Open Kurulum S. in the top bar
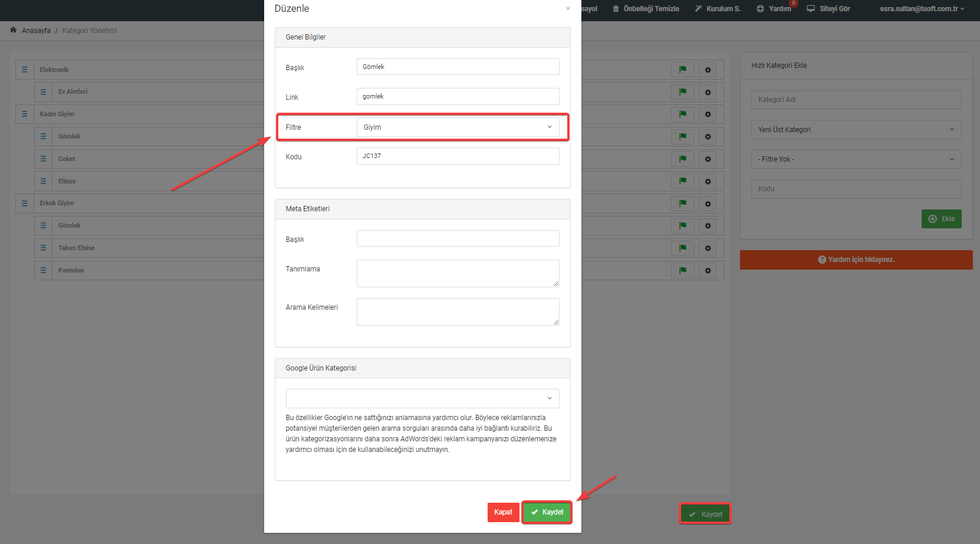980x544 pixels. click(x=718, y=9)
